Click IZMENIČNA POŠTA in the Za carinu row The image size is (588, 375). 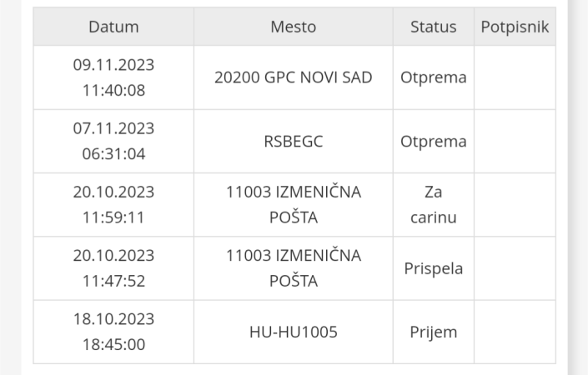[x=293, y=205]
